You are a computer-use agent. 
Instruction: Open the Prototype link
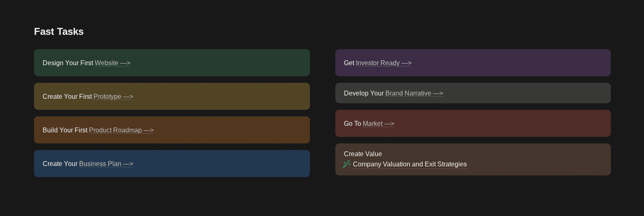pyautogui.click(x=107, y=97)
